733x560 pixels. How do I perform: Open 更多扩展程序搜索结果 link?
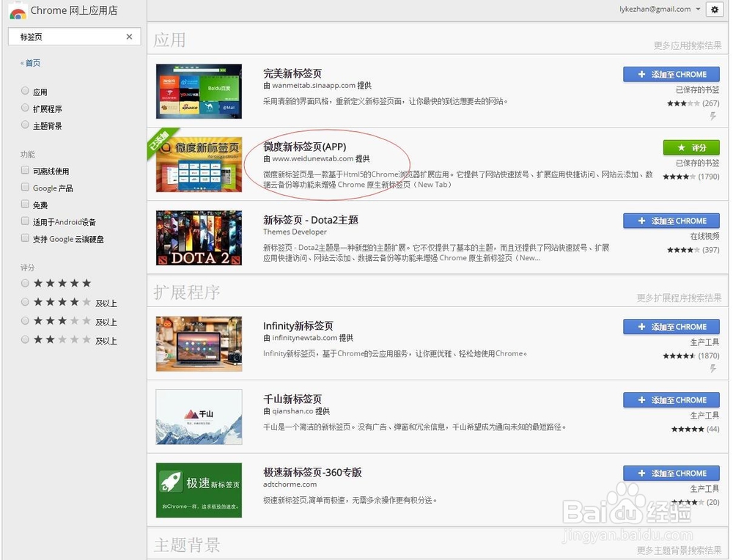pos(679,298)
